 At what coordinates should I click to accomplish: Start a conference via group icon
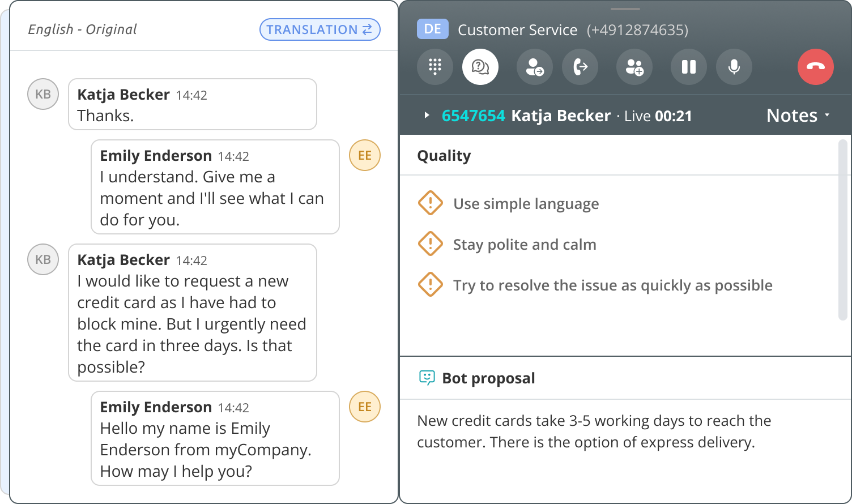click(634, 67)
